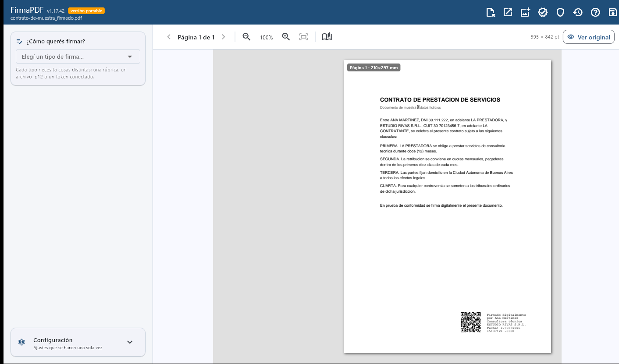Screen dimensions: 619x364
Task: Click the select-file icon with cursor arrow
Action: pos(491,12)
